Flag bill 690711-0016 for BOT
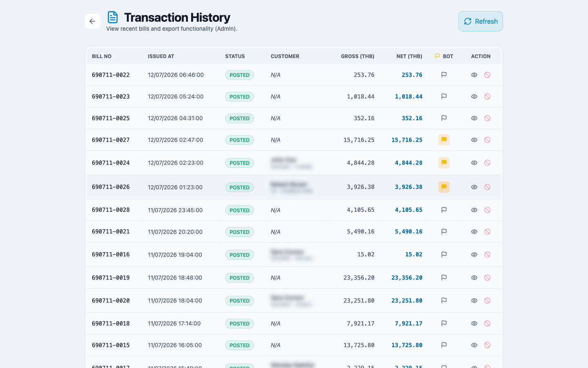Viewport: 588px width, 368px height. (444, 254)
